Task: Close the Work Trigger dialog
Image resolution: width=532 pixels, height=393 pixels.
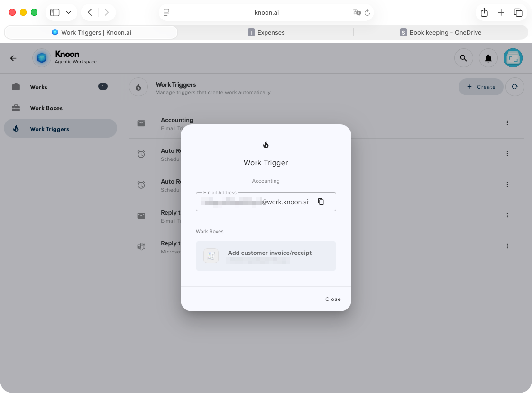Action: click(333, 299)
